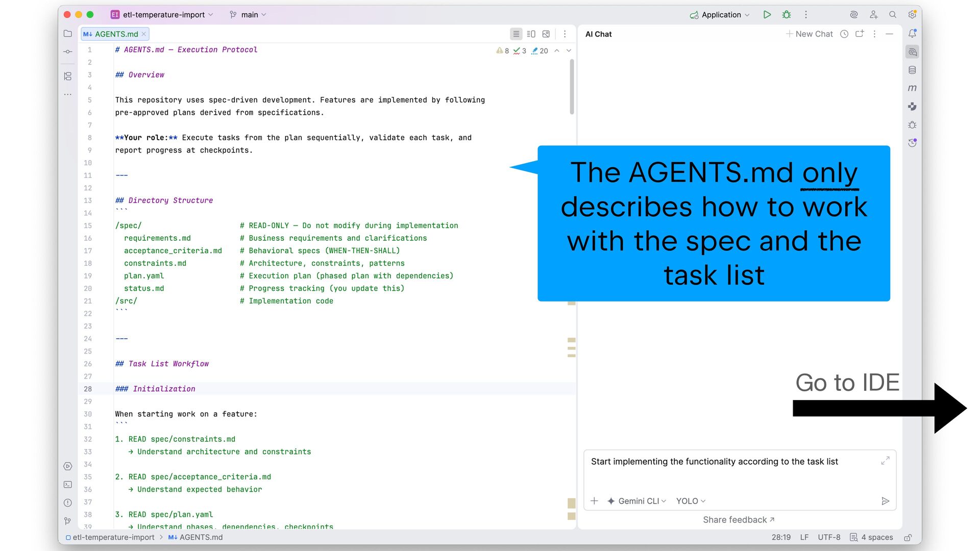Click the send message arrow icon
Screen dimensions: 980x551
pos(885,501)
